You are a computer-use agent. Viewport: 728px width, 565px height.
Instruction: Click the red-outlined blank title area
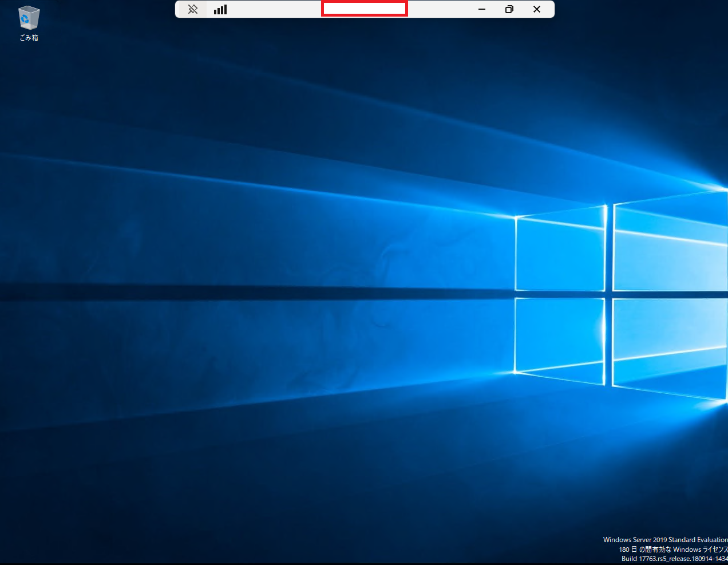(364, 9)
